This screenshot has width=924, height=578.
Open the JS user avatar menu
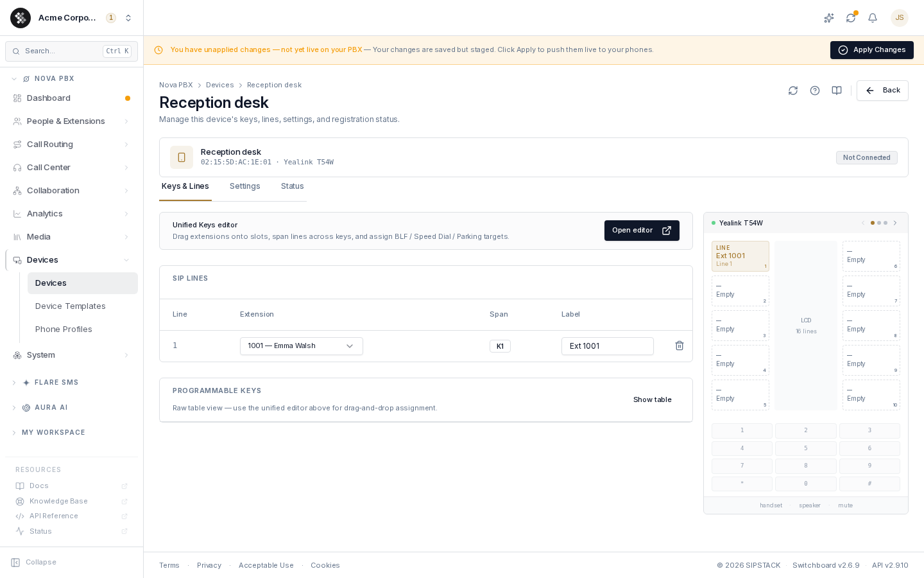click(x=900, y=18)
